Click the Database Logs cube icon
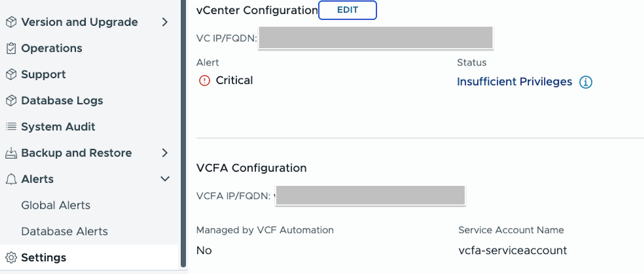This screenshot has width=644, height=274. click(x=11, y=101)
